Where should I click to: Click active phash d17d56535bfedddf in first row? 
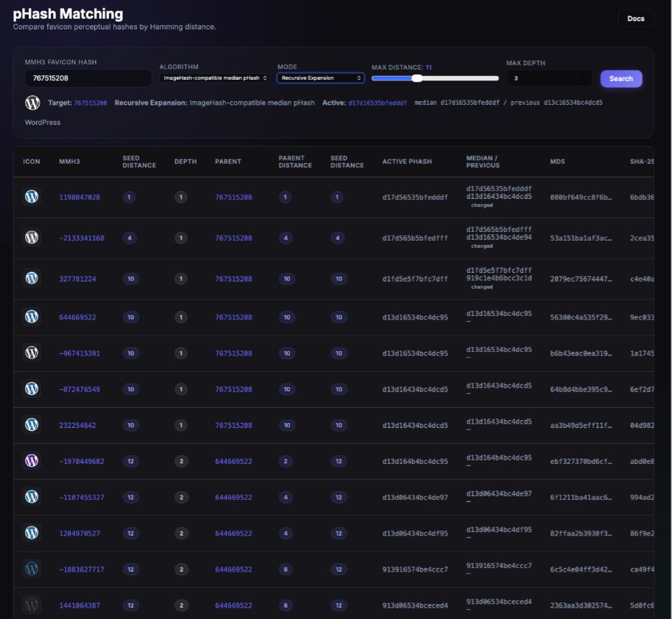point(415,197)
